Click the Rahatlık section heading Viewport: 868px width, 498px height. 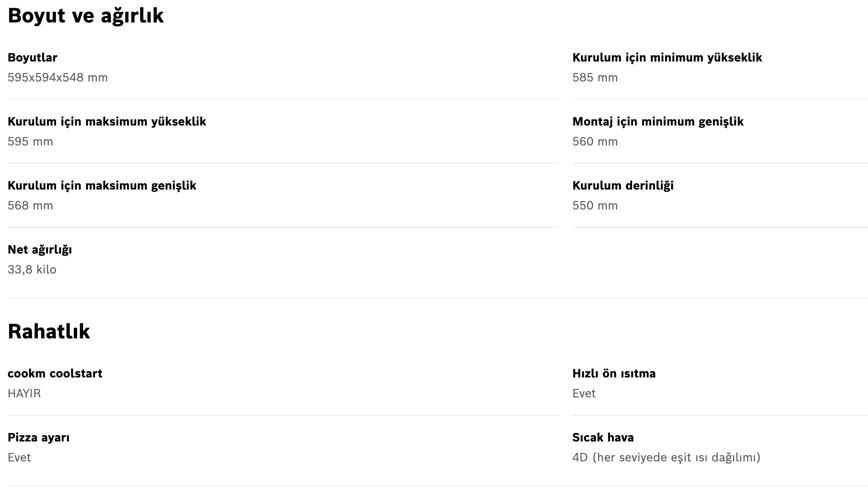[49, 331]
